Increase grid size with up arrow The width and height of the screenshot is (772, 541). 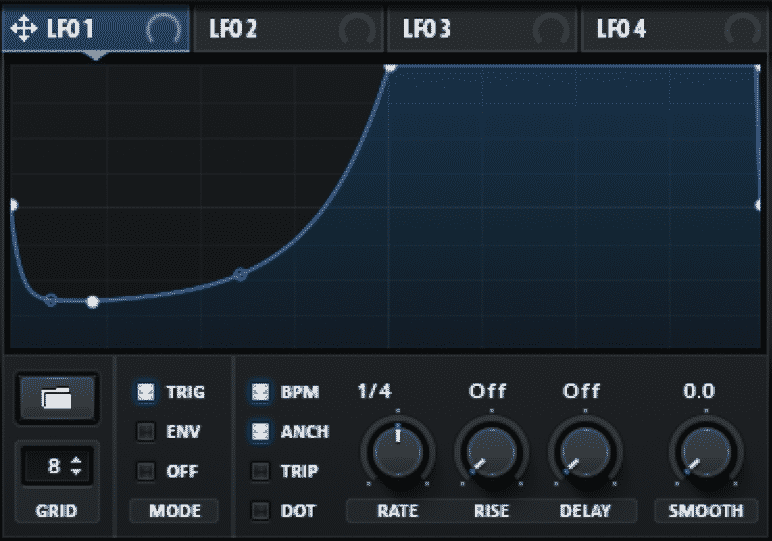point(76,460)
